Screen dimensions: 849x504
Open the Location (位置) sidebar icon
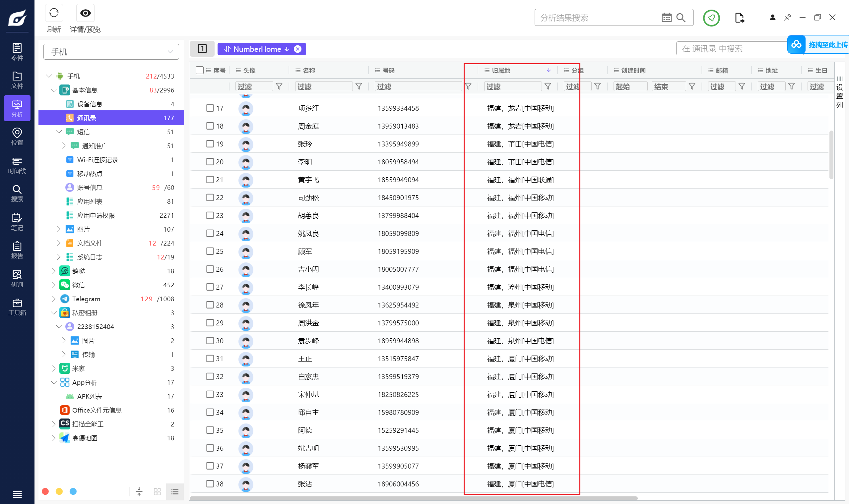17,137
